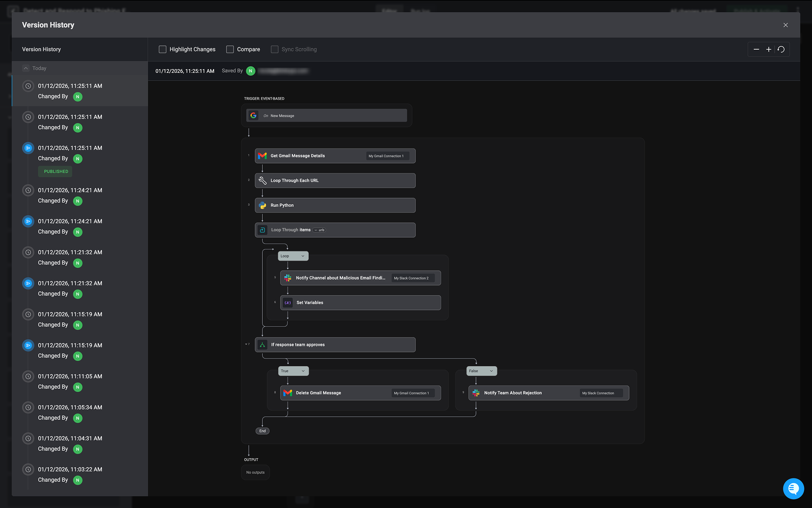
Task: Click the variable icon on Set Variables
Action: coord(288,303)
